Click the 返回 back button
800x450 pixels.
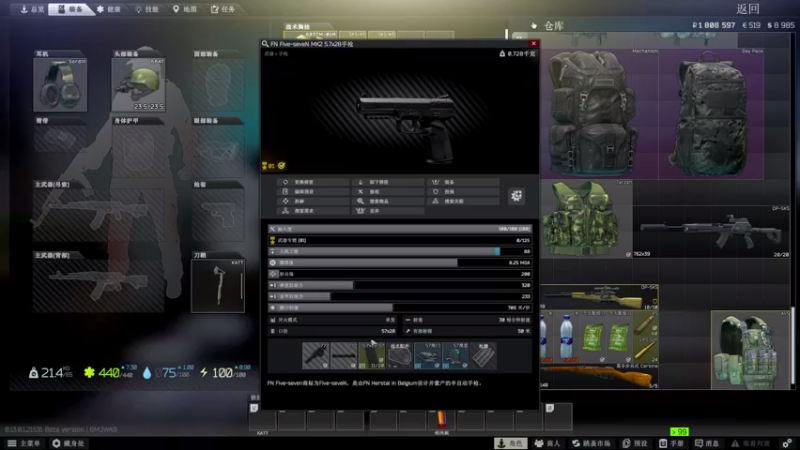(748, 9)
